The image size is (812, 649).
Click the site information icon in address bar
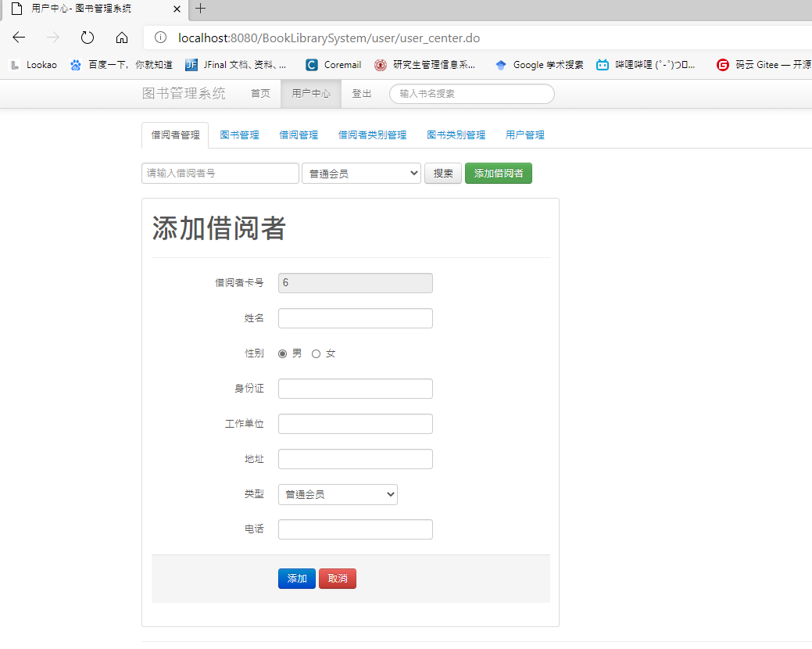coord(160,38)
